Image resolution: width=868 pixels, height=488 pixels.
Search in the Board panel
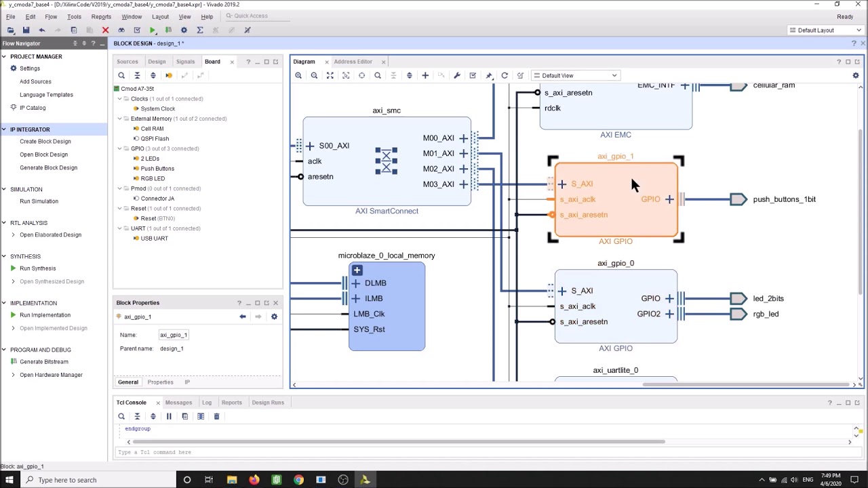(x=121, y=75)
